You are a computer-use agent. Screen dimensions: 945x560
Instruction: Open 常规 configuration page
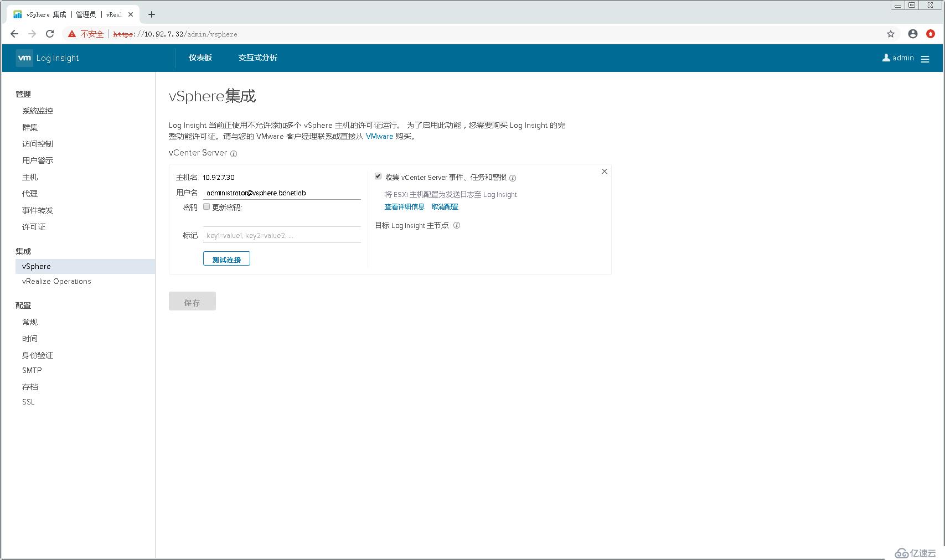tap(30, 322)
